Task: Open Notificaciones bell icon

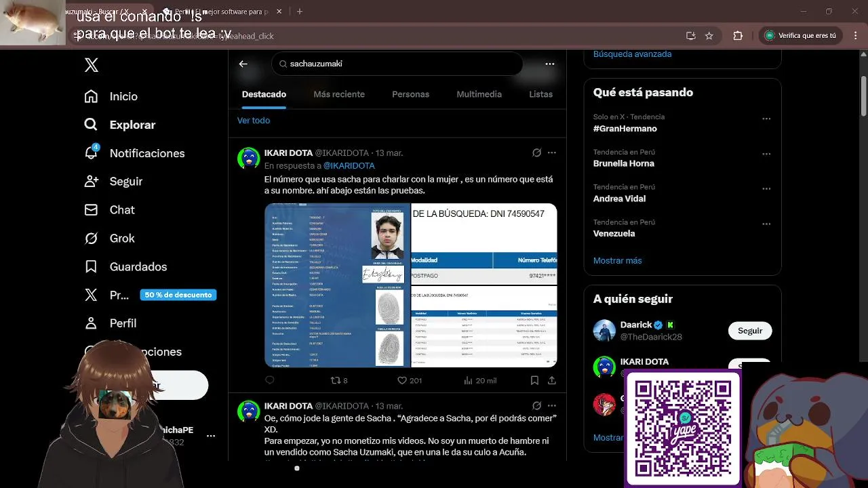Action: pos(91,152)
